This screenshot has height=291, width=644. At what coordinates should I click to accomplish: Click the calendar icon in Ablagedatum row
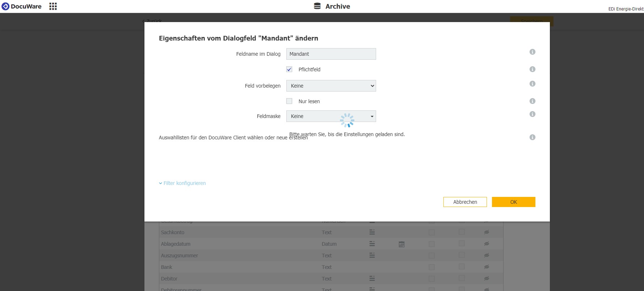tap(401, 244)
